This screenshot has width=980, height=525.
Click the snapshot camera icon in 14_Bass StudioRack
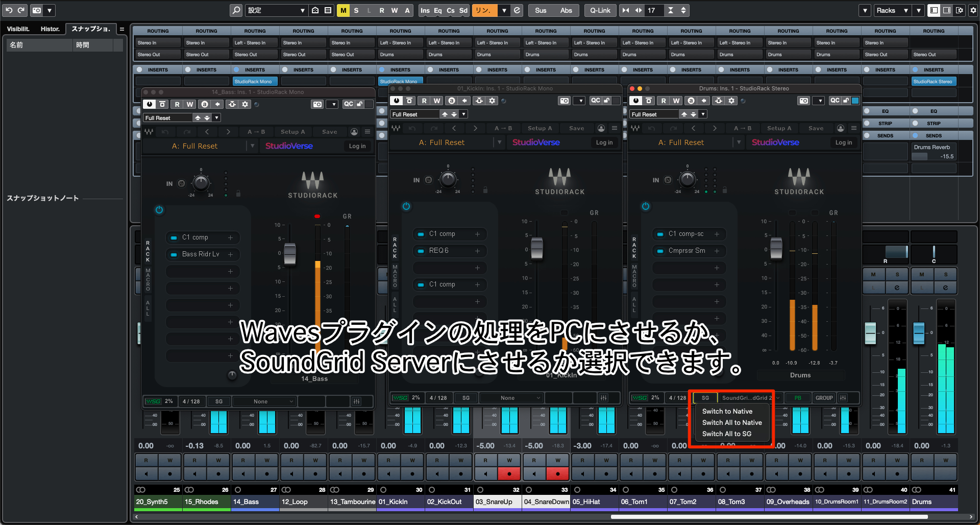(x=317, y=104)
